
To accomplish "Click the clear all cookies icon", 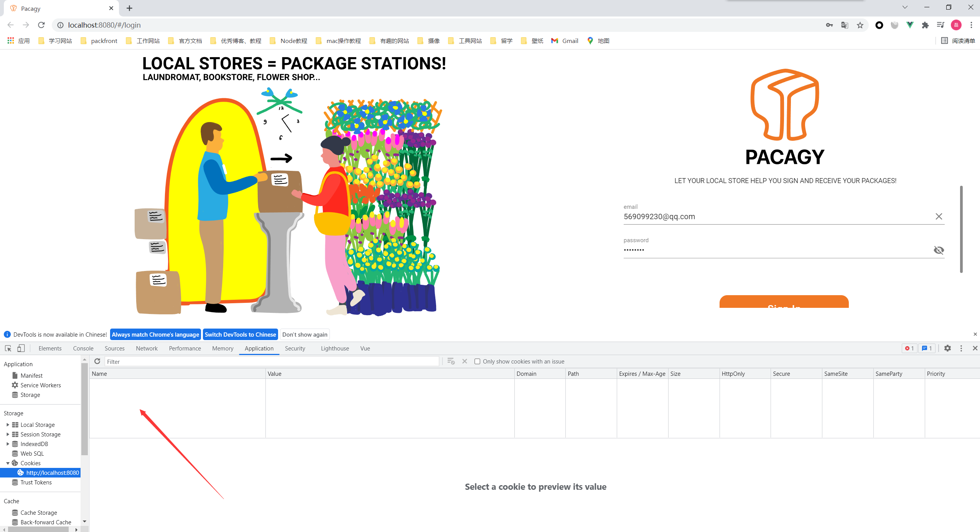I will [x=451, y=361].
